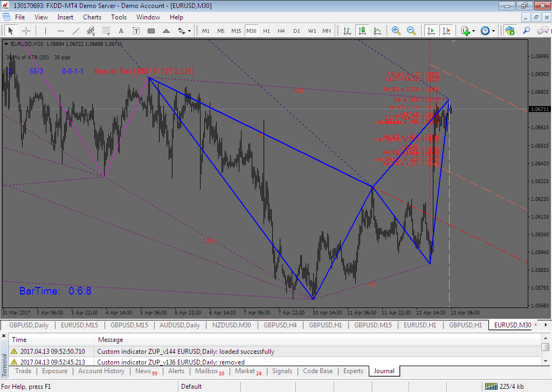Select the text label tool
This screenshot has height=392, width=552.
click(x=136, y=31)
